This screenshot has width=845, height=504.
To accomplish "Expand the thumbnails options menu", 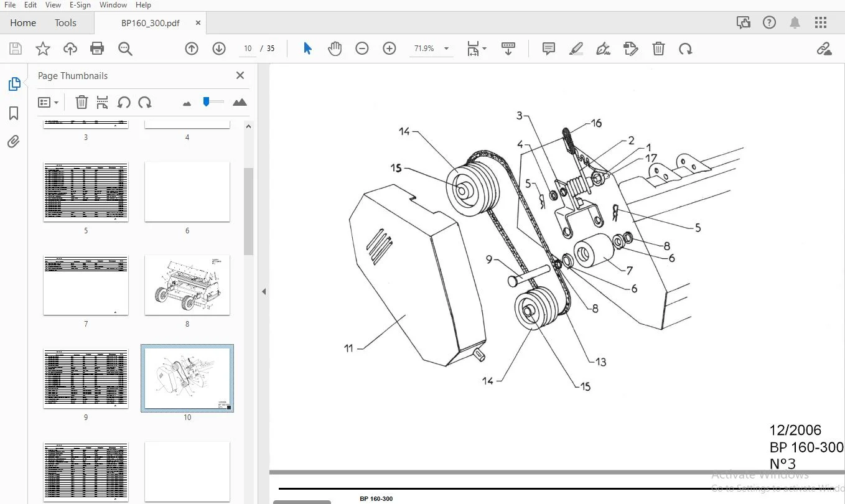I will 48,102.
